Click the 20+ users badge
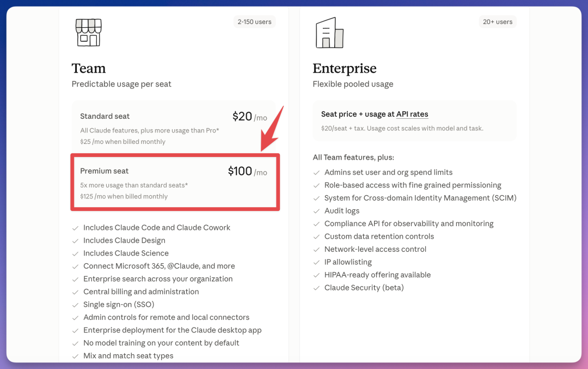588x369 pixels. click(x=497, y=22)
